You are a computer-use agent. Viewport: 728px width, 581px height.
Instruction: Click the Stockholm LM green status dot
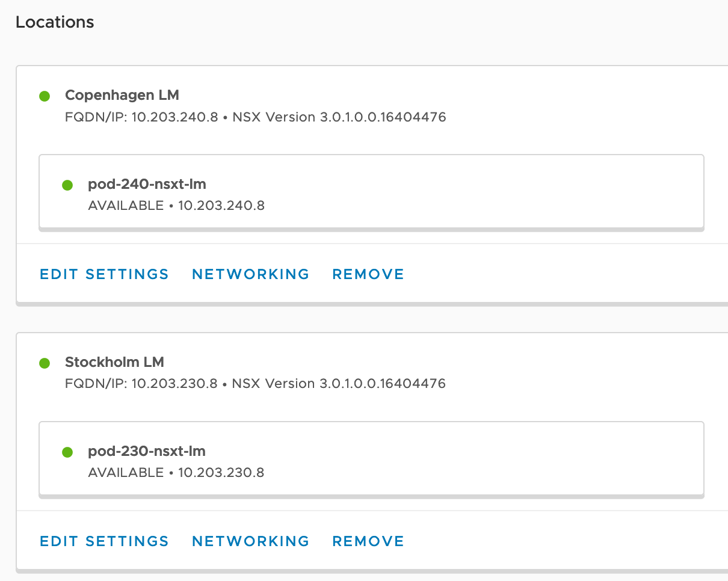[45, 363]
